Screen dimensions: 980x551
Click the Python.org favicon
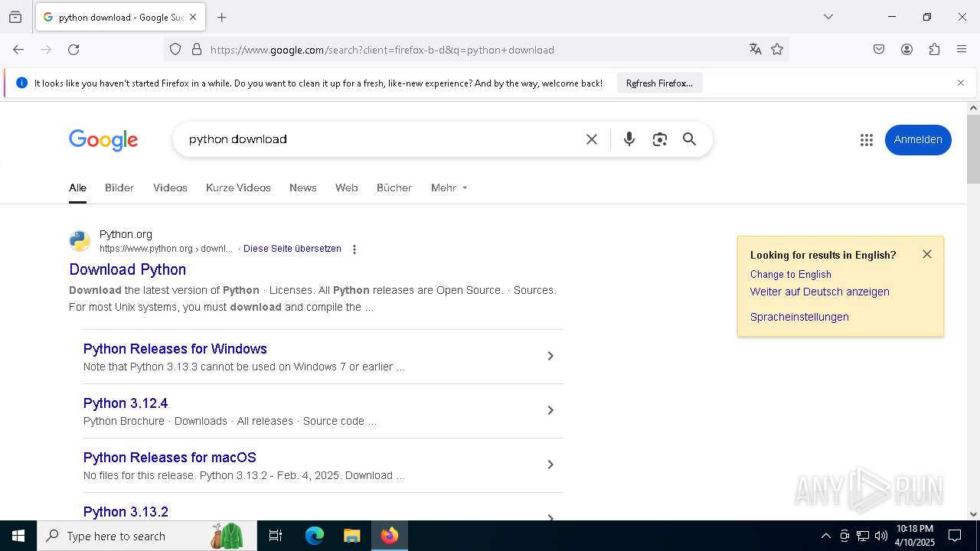[80, 241]
